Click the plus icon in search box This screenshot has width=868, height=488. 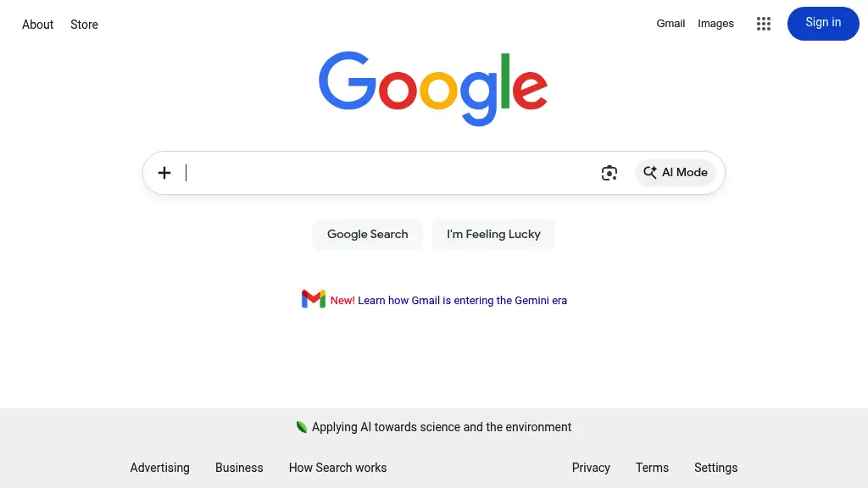point(164,173)
